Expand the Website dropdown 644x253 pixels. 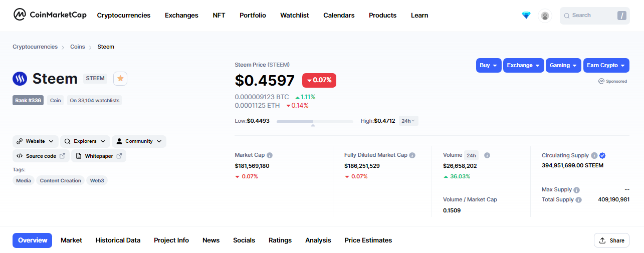click(x=36, y=141)
